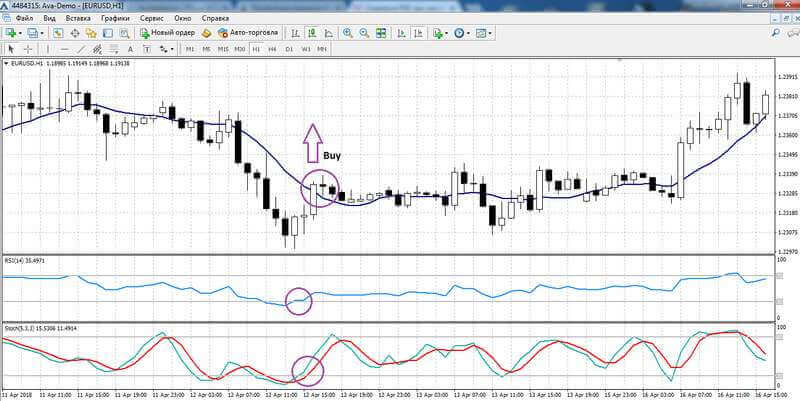Open the Data Window crosshair icon
800x401 pixels.
75,33
